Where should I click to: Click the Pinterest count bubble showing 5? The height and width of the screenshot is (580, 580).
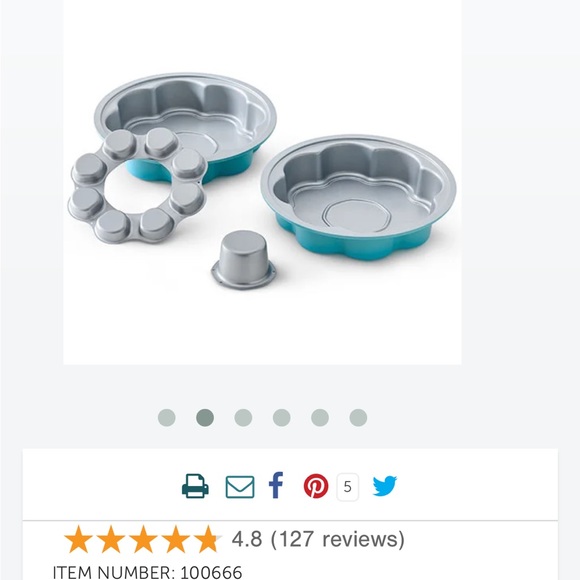point(347,487)
